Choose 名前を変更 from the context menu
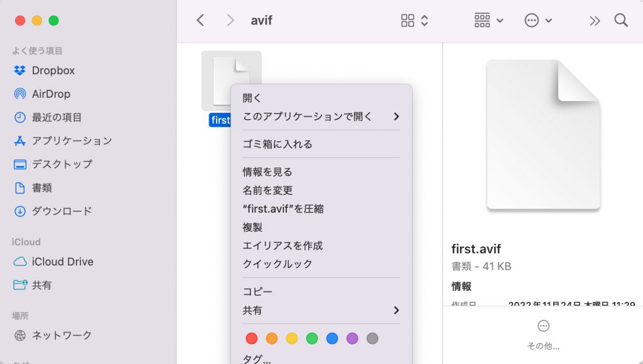 tap(321, 190)
